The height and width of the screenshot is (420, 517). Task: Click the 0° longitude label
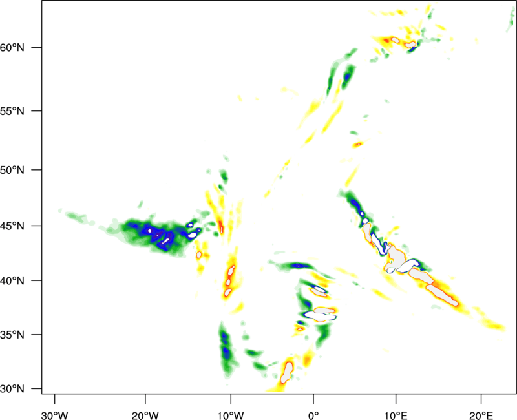[313, 415]
